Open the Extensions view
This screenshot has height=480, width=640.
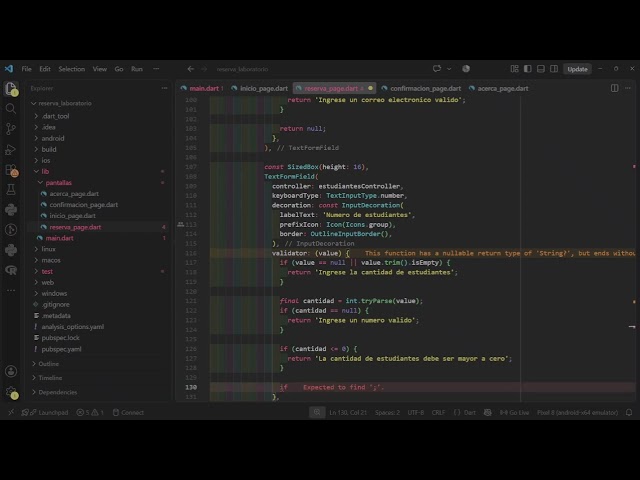tap(11, 170)
